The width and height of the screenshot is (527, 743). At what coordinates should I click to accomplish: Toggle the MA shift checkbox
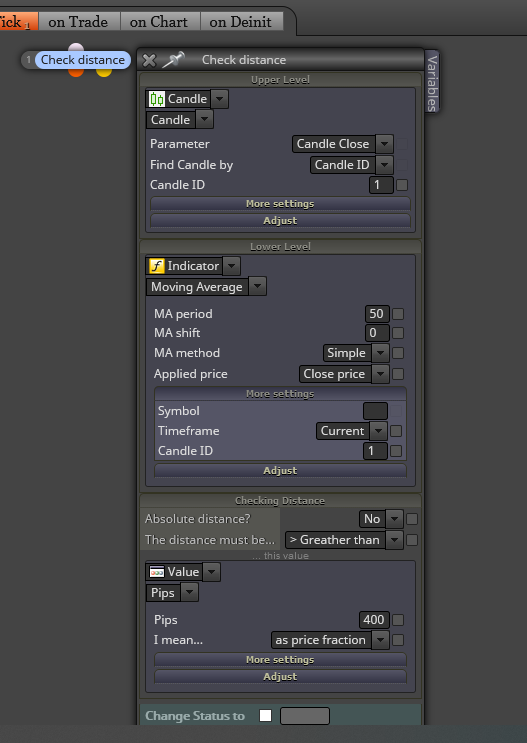398,333
